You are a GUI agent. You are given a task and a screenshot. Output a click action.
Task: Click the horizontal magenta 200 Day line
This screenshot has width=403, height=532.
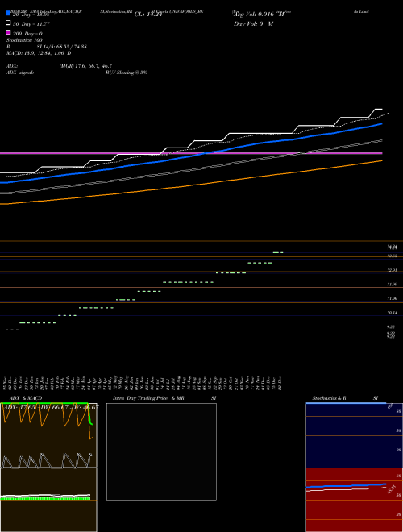click(x=191, y=153)
